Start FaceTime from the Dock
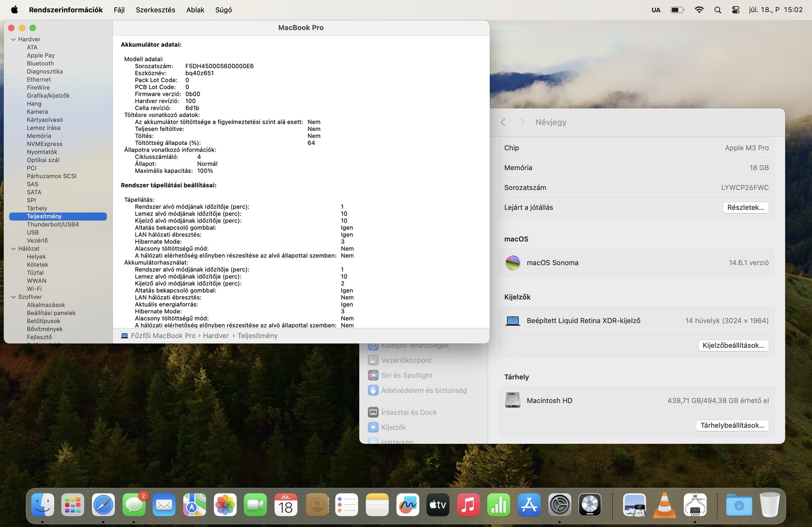 [x=255, y=504]
